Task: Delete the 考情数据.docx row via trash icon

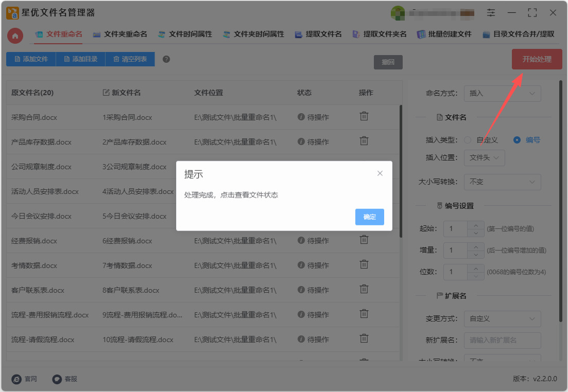Action: 364,264
